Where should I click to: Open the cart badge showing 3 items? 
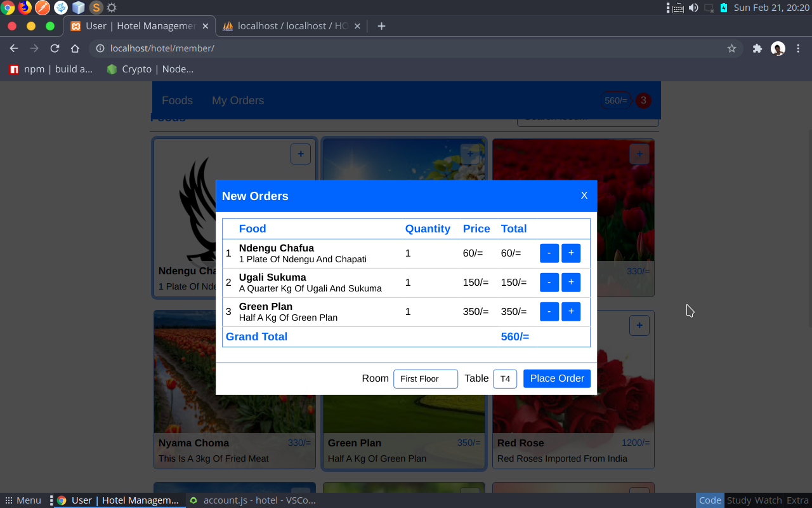click(643, 100)
